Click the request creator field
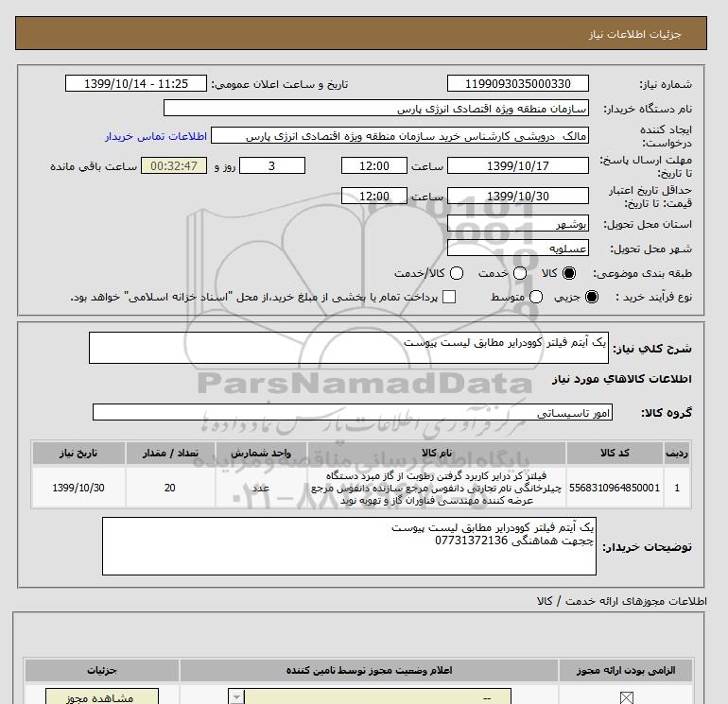Screen dimensions: 728x704 click(x=400, y=136)
